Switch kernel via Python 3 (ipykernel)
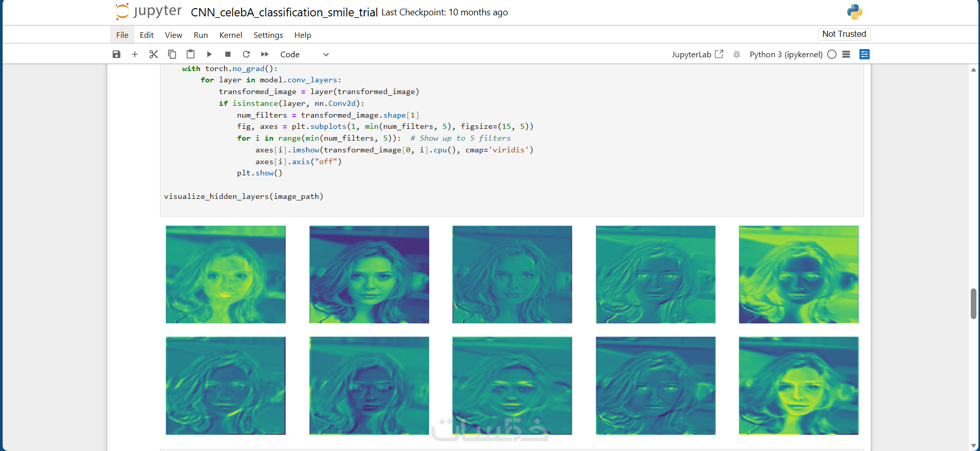 click(786, 54)
